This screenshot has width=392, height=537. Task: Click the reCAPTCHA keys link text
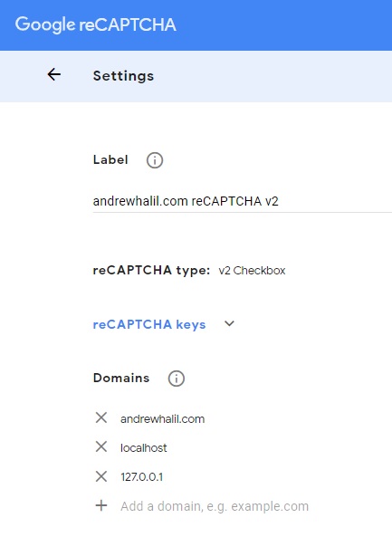click(x=149, y=324)
